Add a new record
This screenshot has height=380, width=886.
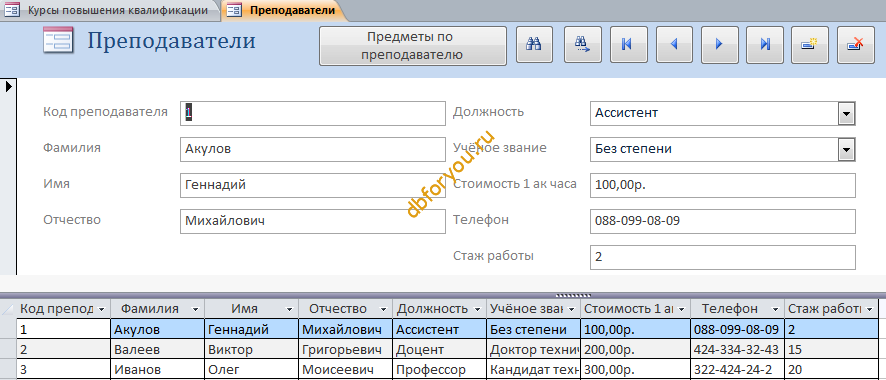(x=810, y=44)
